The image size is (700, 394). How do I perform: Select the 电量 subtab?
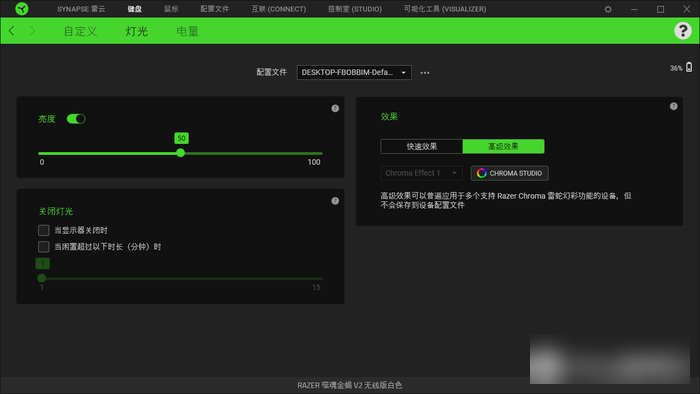[x=188, y=31]
